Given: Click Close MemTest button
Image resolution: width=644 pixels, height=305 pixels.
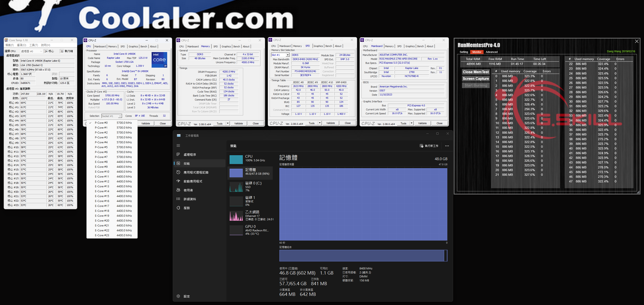Looking at the screenshot, I should pyautogui.click(x=475, y=72).
